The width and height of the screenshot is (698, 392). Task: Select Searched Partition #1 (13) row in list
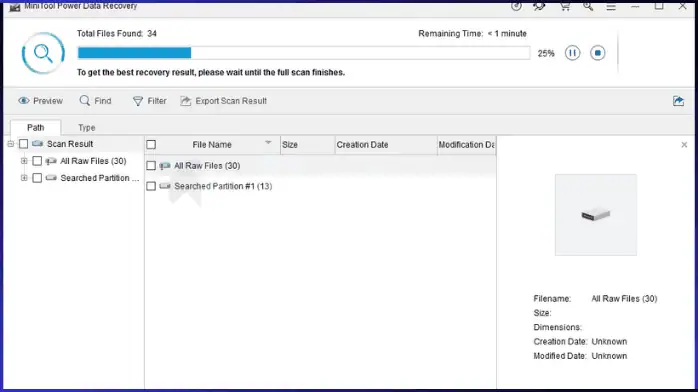(x=321, y=186)
